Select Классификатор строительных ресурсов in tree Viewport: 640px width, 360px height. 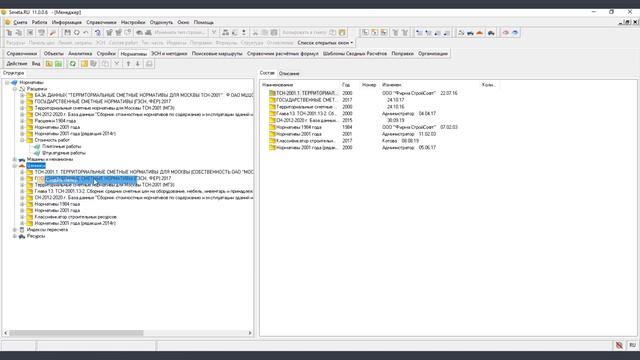(76, 217)
